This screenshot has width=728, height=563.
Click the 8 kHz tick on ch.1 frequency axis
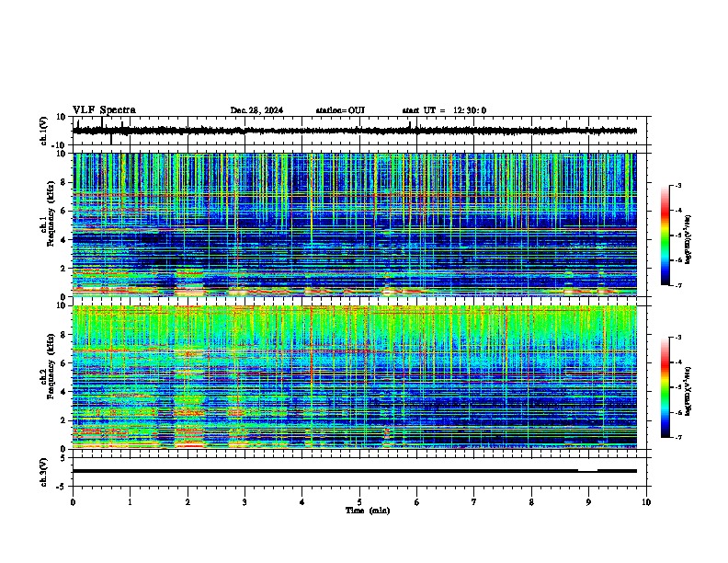[x=64, y=182]
